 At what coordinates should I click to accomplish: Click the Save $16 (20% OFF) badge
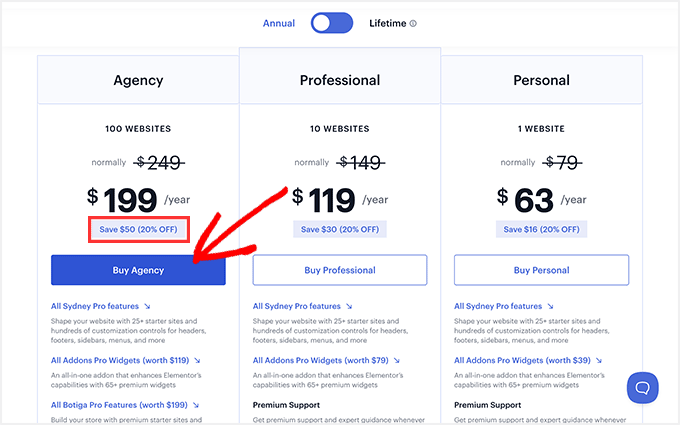pyautogui.click(x=541, y=230)
